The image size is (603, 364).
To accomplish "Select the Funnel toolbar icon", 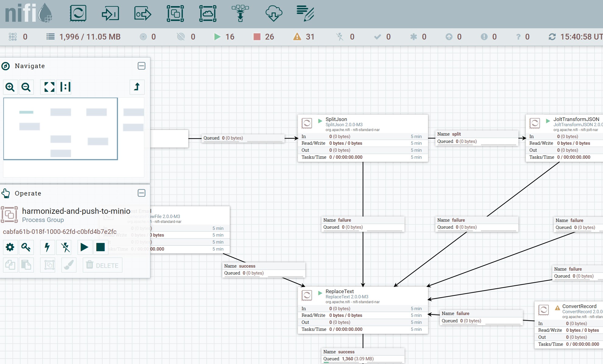I will (x=240, y=14).
